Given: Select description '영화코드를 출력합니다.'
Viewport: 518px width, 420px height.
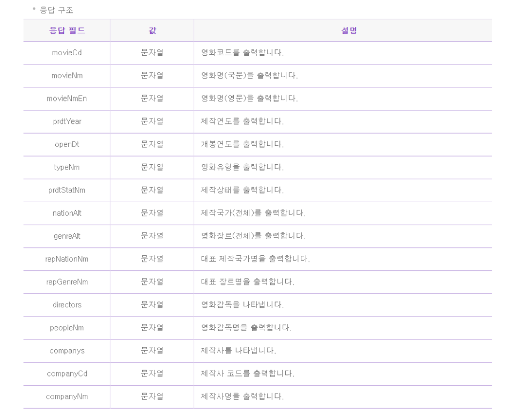Looking at the screenshot, I should point(242,53).
